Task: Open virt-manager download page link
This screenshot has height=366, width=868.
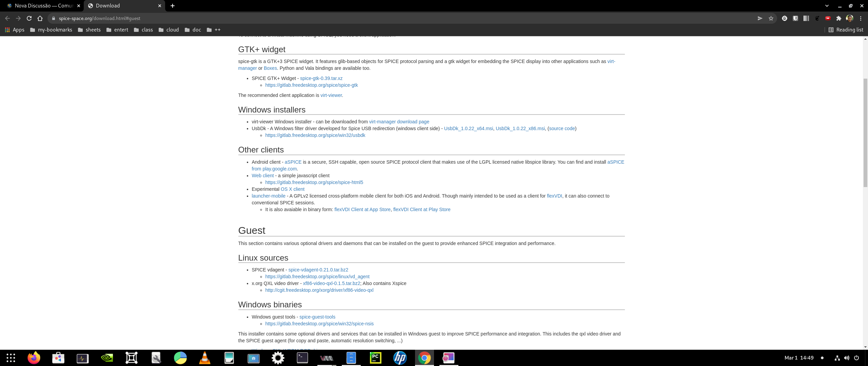Action: click(399, 122)
